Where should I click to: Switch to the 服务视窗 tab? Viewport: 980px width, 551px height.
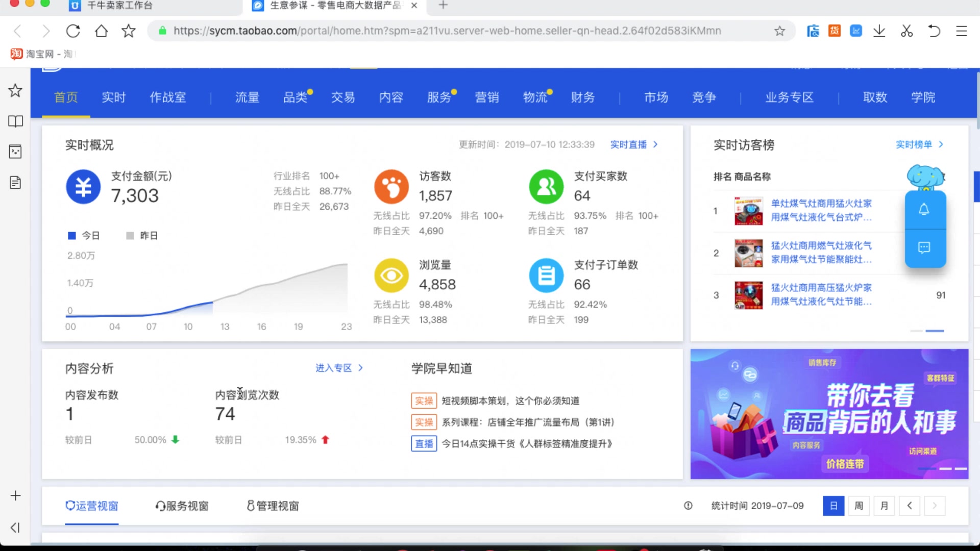pos(182,506)
